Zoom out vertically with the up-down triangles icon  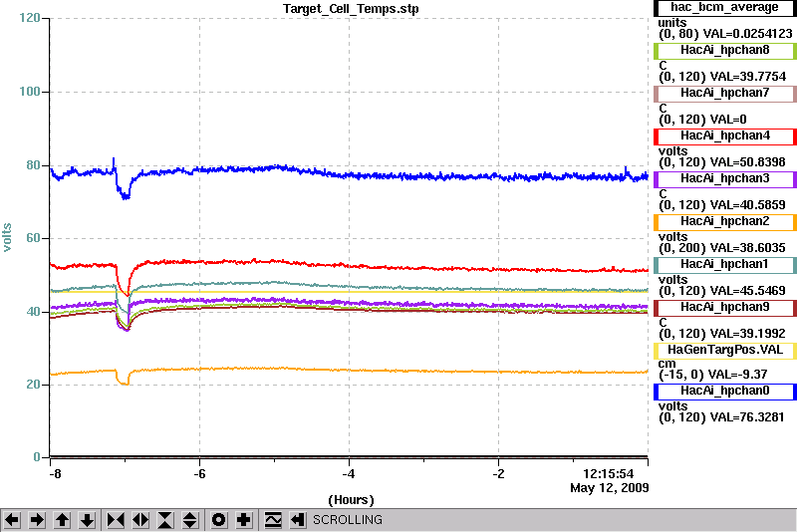tap(190, 520)
